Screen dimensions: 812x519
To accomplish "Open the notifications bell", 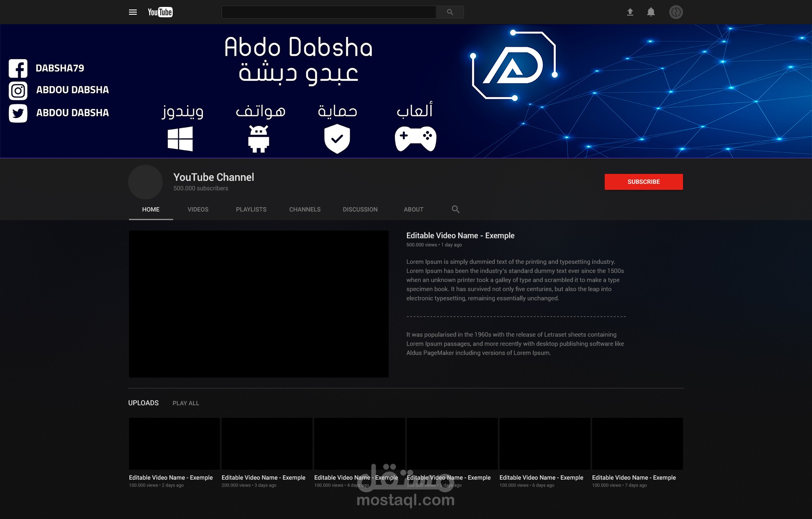I will (x=651, y=12).
